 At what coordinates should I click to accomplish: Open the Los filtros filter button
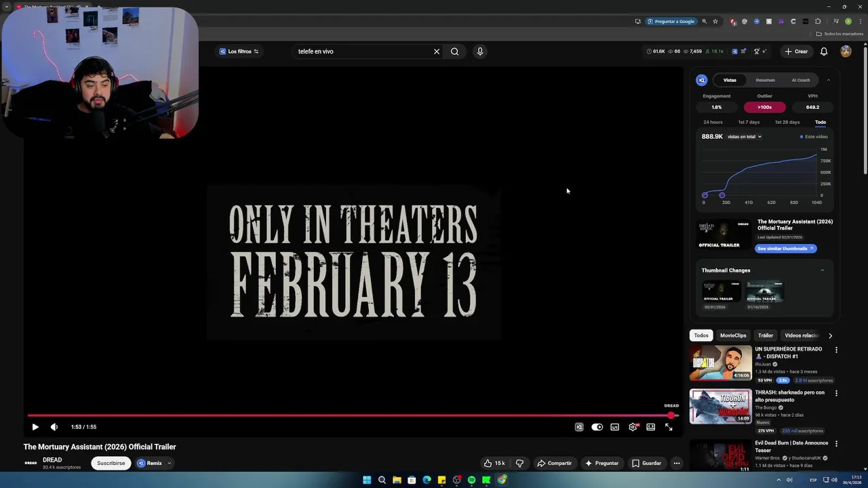point(239,52)
